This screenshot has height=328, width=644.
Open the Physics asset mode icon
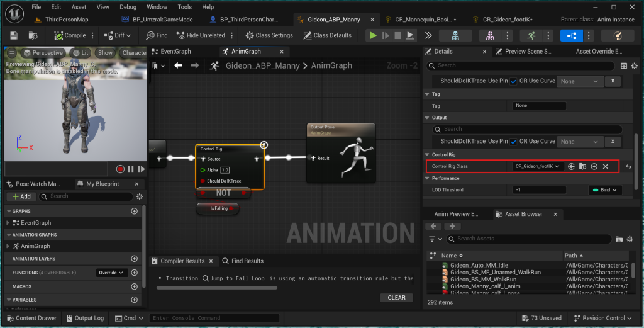tap(618, 35)
